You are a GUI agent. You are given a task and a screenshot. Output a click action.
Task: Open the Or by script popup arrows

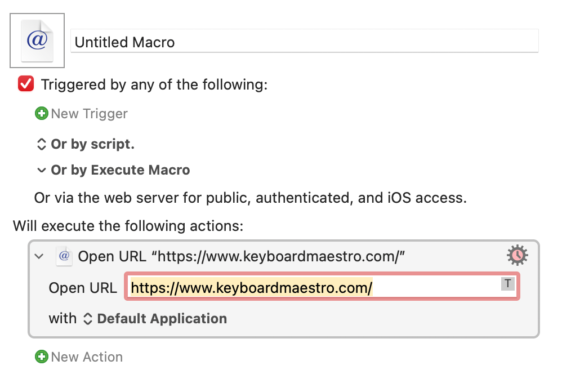pos(41,144)
